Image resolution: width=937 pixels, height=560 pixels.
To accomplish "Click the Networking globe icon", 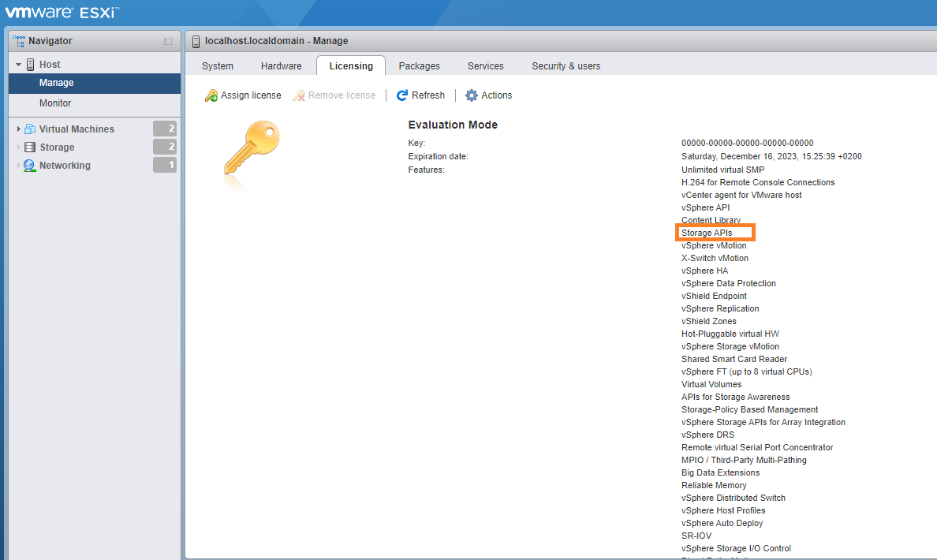I will coord(28,166).
